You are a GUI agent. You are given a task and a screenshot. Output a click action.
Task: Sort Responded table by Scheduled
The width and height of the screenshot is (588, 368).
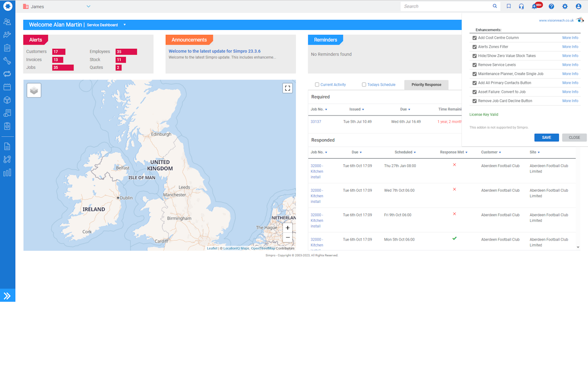[405, 152]
